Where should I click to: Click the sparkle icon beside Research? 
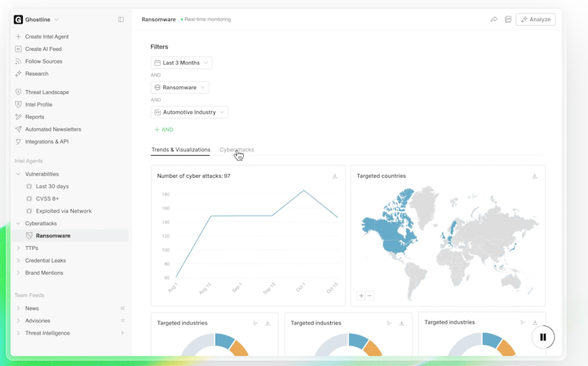[18, 74]
